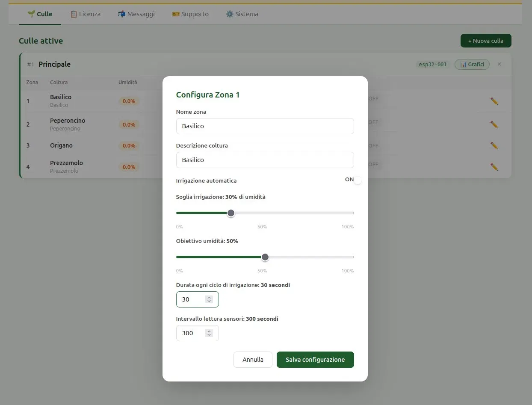Click the Prezzemolo humidity 0.0% badge

(x=129, y=167)
